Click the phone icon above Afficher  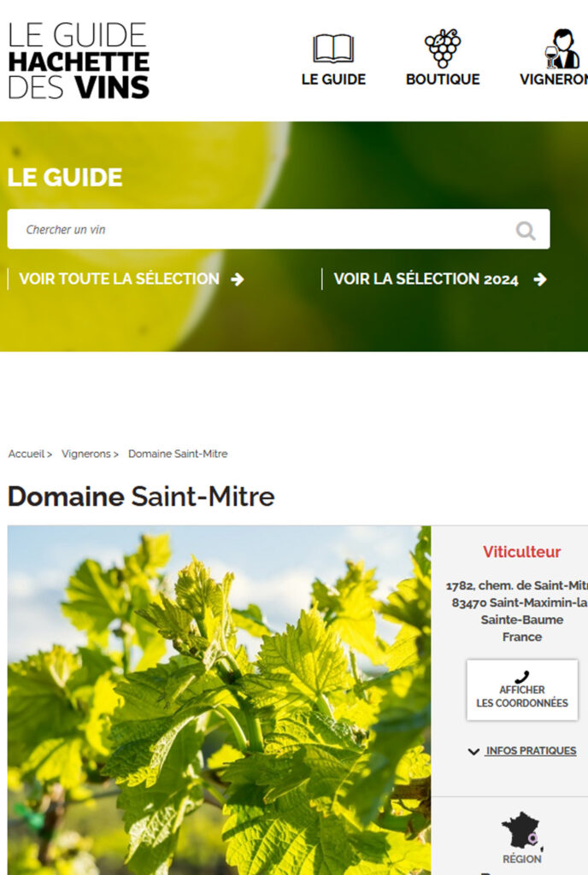pos(521,677)
